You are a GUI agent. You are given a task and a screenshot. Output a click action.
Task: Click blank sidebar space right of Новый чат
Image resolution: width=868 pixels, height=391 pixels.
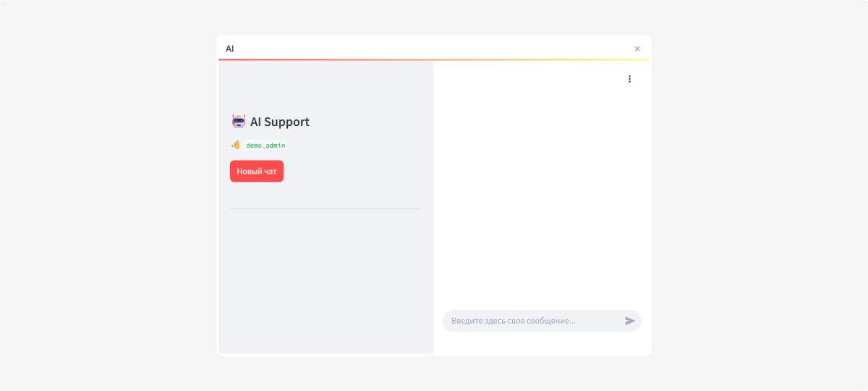[x=354, y=172]
